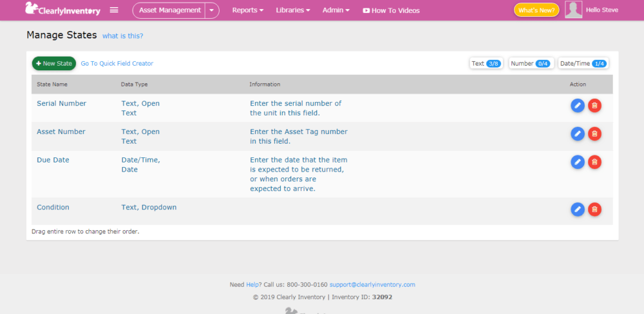
Task: Click 'Enter the Asset Tag number' information text
Action: [x=299, y=137]
